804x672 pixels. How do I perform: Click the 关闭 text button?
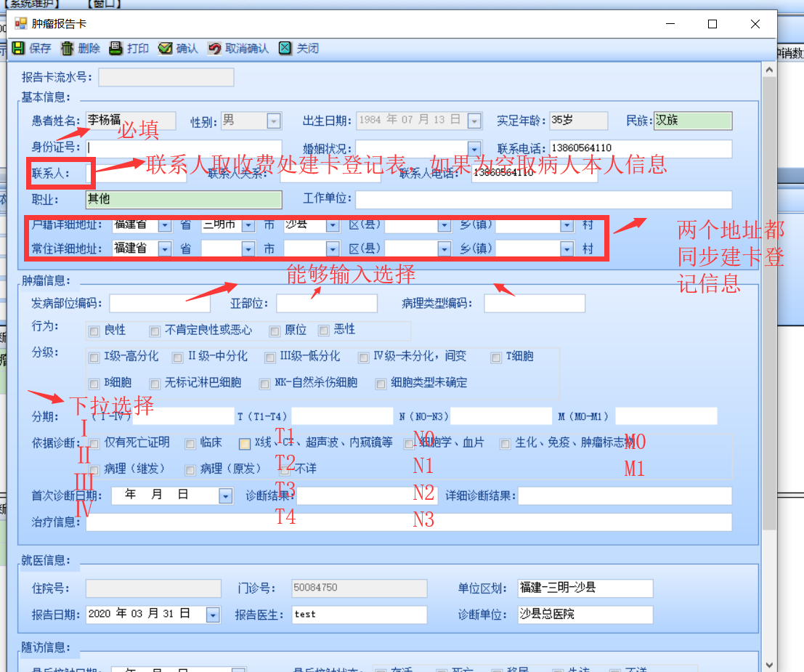pos(308,48)
